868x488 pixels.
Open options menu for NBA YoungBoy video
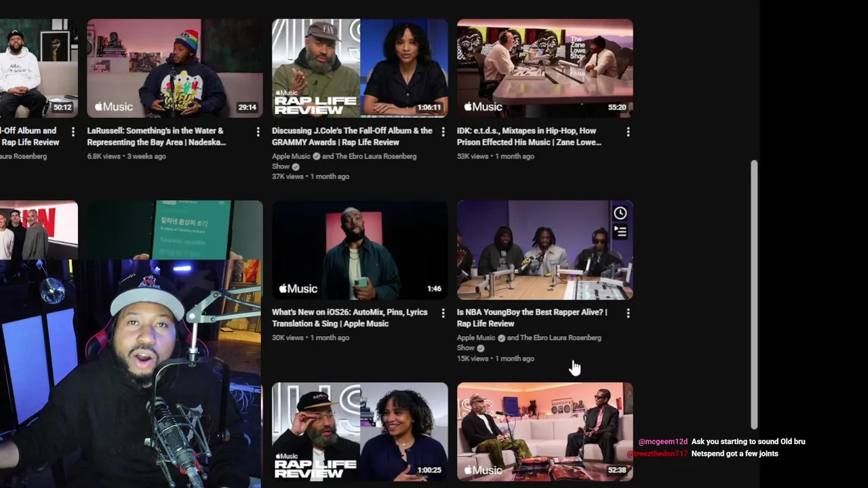coord(628,313)
